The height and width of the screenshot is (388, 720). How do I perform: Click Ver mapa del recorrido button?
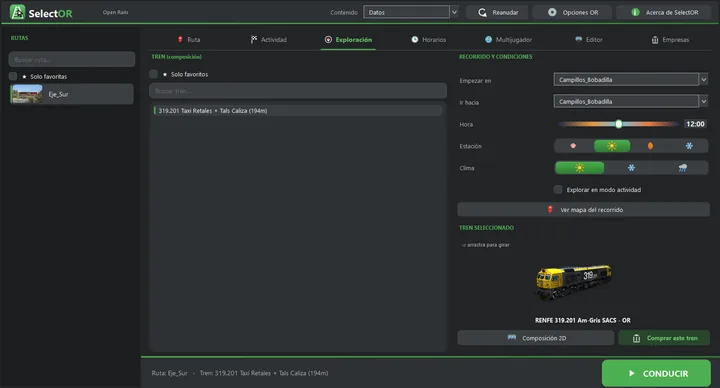[x=583, y=209]
